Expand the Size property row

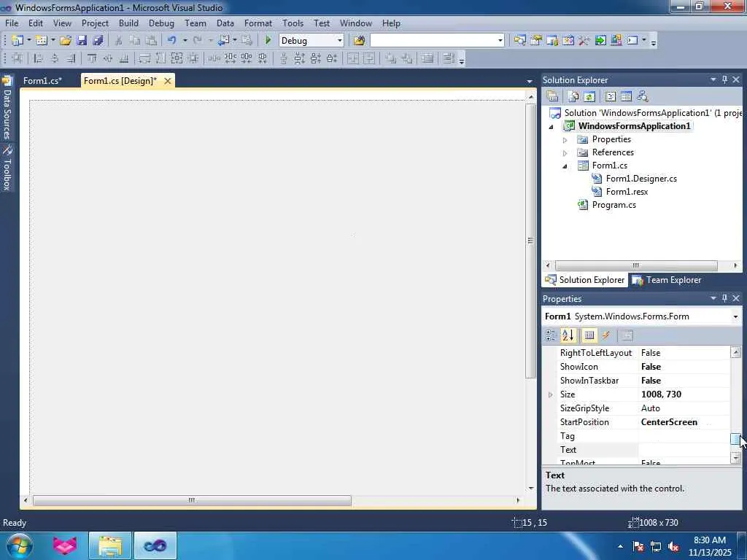pos(550,394)
